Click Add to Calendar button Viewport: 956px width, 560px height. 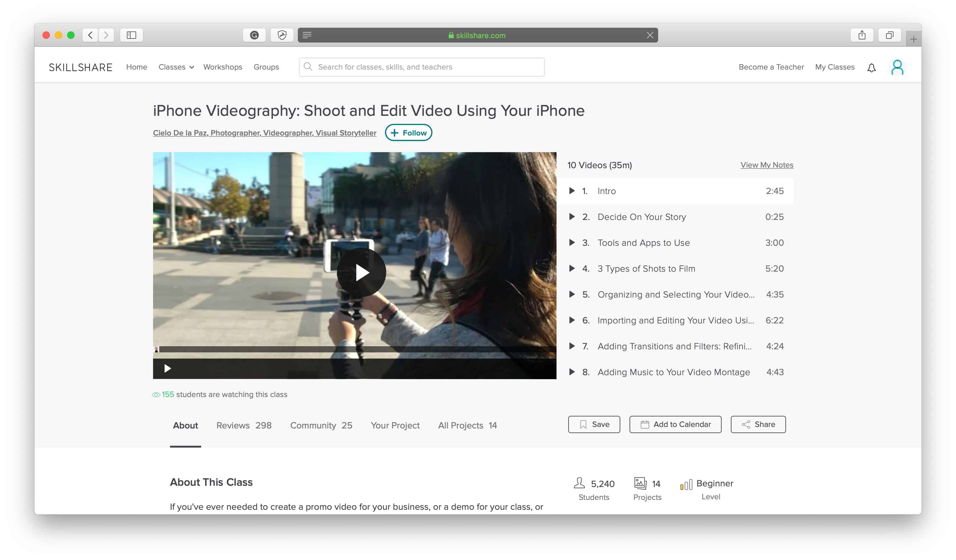[675, 424]
